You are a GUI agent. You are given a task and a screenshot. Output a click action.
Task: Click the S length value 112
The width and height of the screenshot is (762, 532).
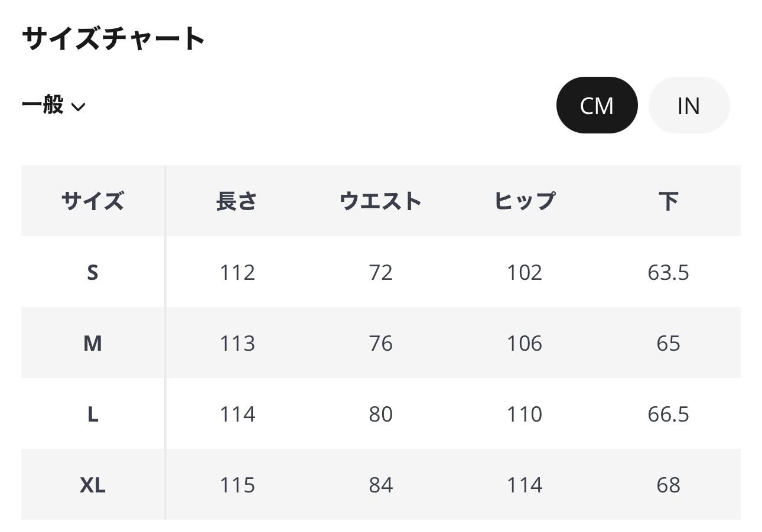237,272
